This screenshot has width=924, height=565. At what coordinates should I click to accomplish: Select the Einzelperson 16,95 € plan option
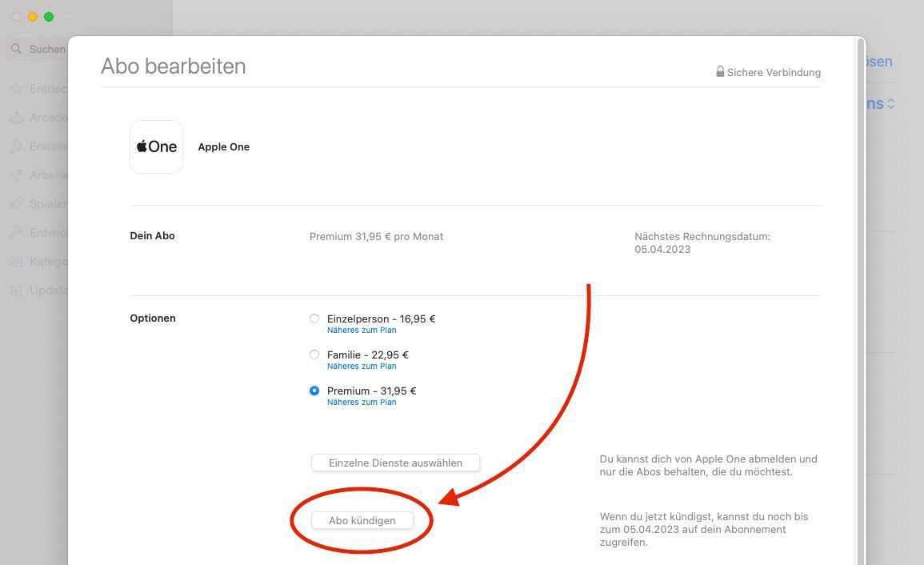314,319
